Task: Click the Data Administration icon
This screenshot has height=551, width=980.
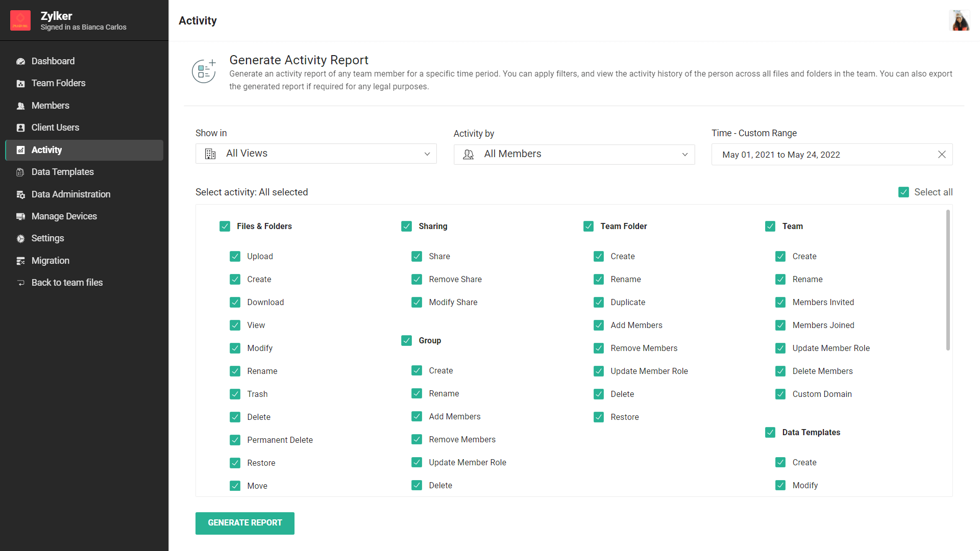Action: (20, 194)
